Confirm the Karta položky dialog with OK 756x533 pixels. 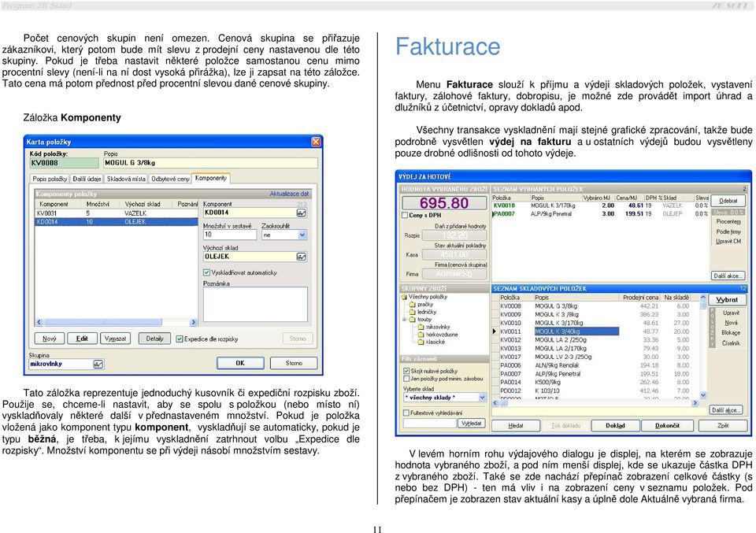pos(240,364)
